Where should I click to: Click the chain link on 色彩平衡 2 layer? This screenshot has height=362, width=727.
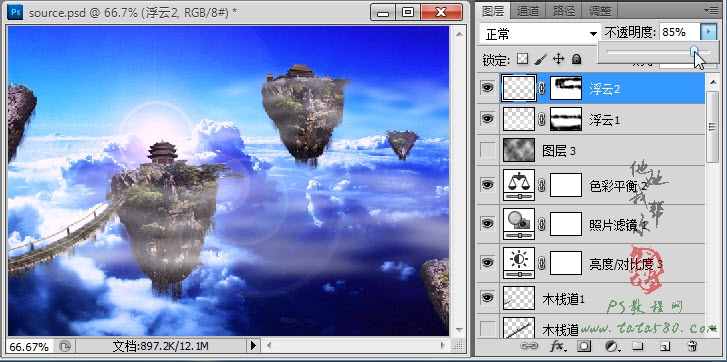pos(542,185)
